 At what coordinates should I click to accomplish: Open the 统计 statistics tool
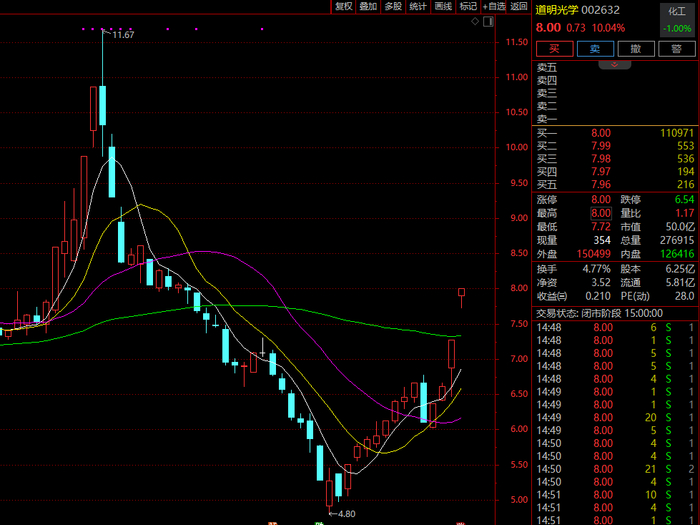point(418,6)
